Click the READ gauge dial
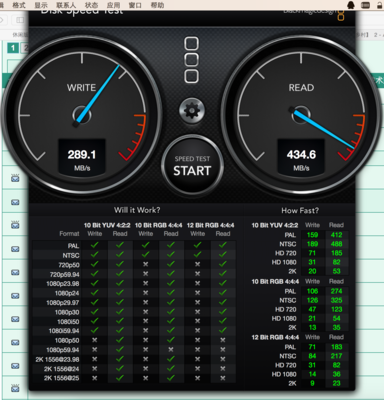This screenshot has width=384, height=400. click(x=301, y=115)
